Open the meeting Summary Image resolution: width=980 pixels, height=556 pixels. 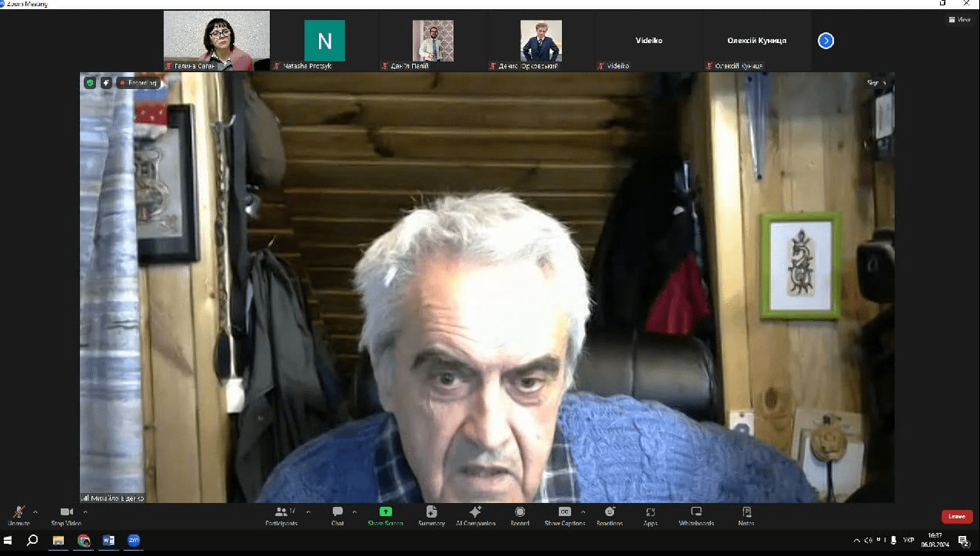(431, 513)
